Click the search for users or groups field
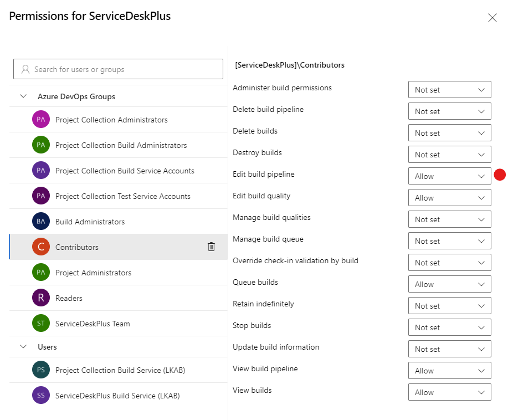This screenshot has width=508, height=420. point(118,69)
